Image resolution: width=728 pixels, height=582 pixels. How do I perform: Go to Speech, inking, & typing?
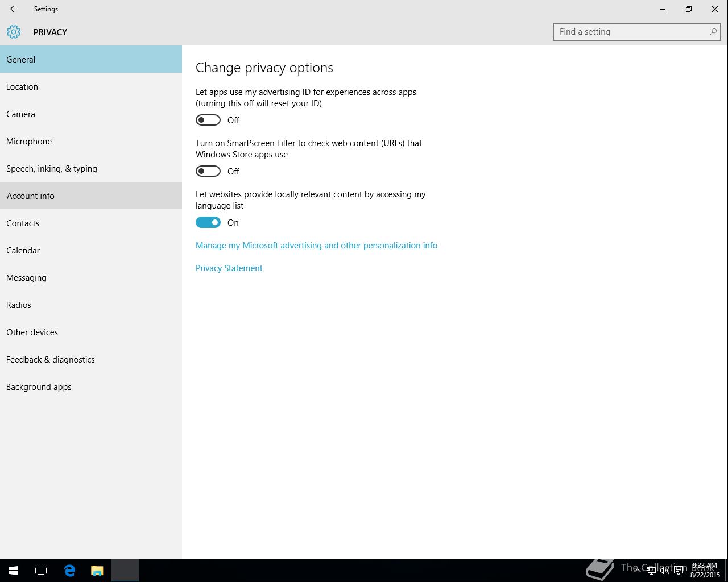pos(91,168)
